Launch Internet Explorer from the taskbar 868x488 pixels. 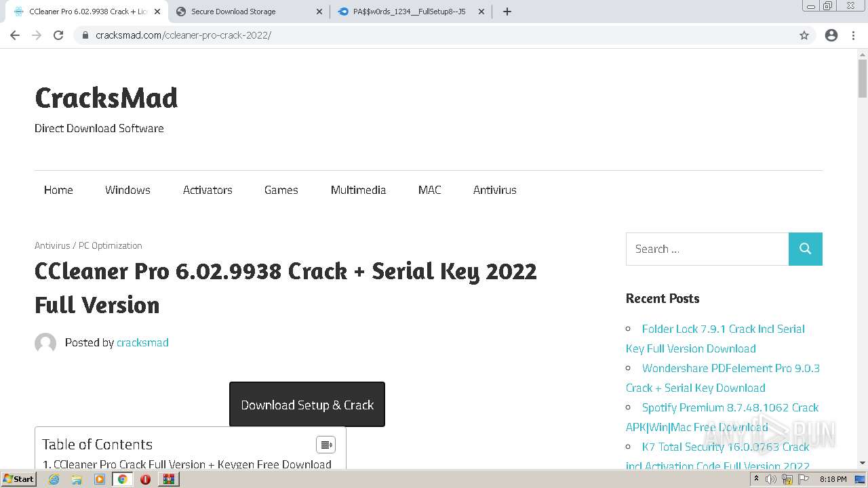click(54, 479)
